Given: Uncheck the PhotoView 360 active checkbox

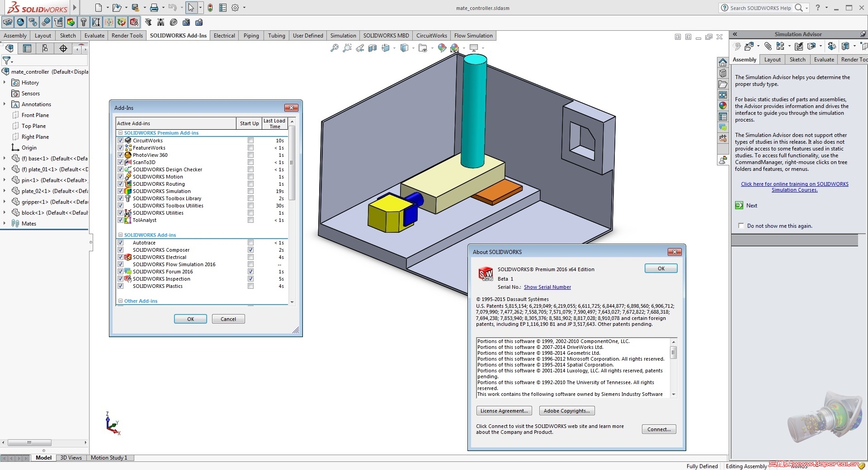Looking at the screenshot, I should [x=121, y=155].
